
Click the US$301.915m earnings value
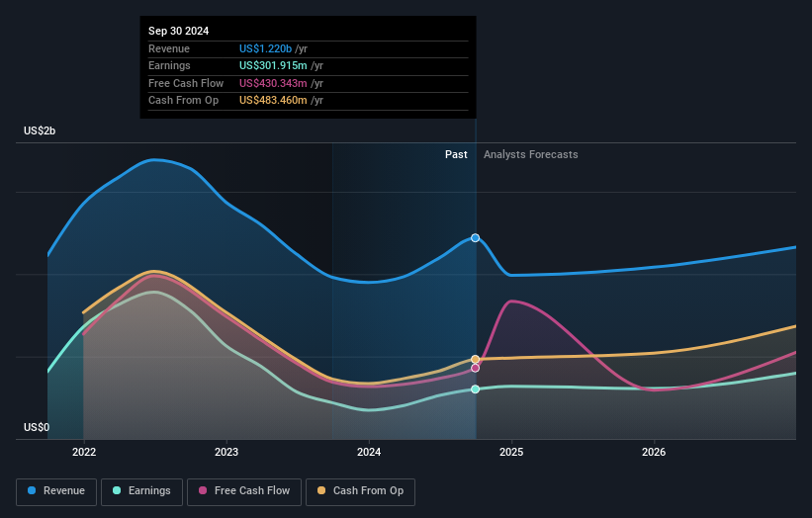pyautogui.click(x=273, y=65)
